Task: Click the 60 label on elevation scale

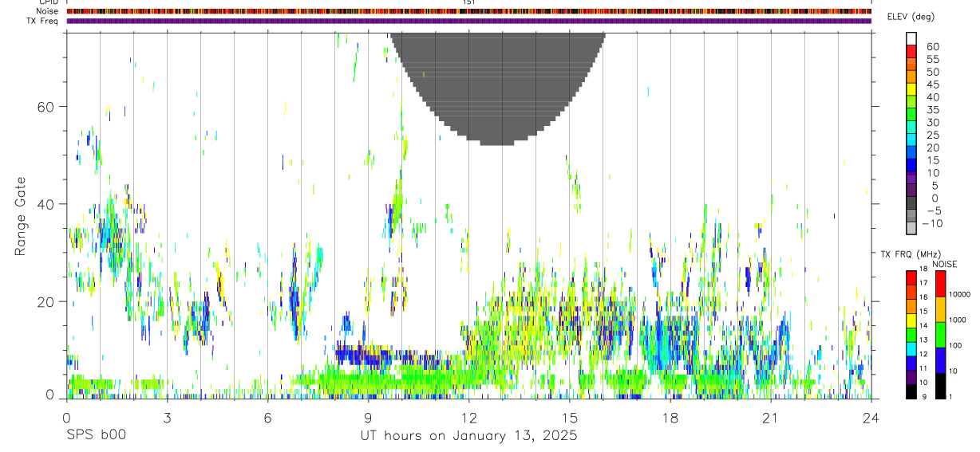Action: point(932,47)
